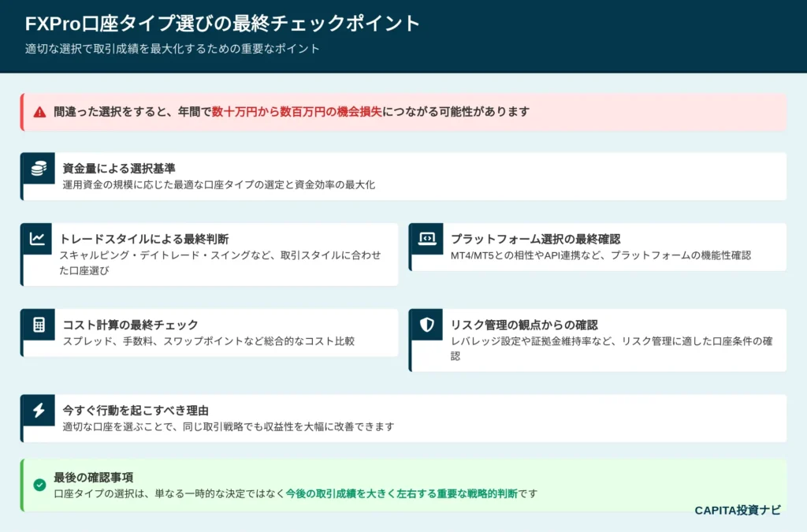Click the green checkmark icon by 最後の確認事項
This screenshot has width=807, height=532.
39,485
